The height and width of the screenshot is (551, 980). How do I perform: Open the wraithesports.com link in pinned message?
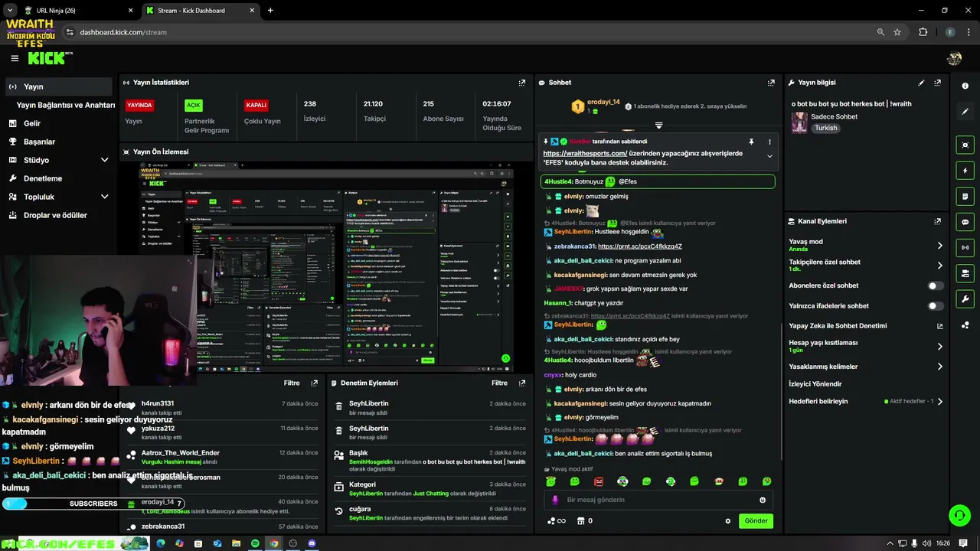[x=585, y=153]
